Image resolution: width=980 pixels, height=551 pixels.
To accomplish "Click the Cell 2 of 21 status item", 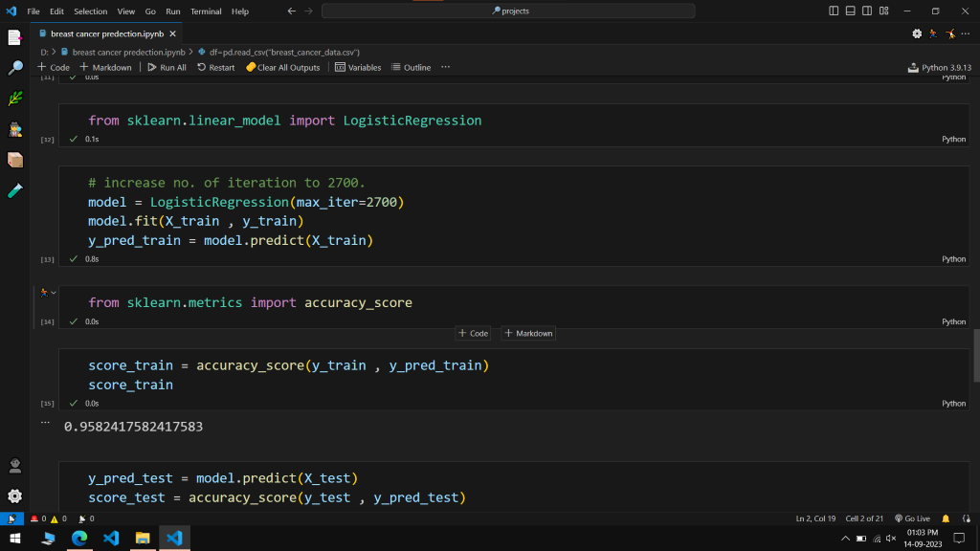I will 864,518.
